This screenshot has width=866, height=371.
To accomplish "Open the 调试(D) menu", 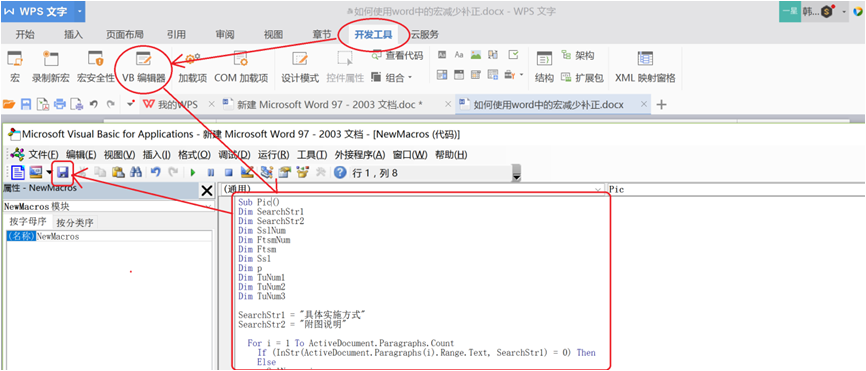I will tap(234, 155).
